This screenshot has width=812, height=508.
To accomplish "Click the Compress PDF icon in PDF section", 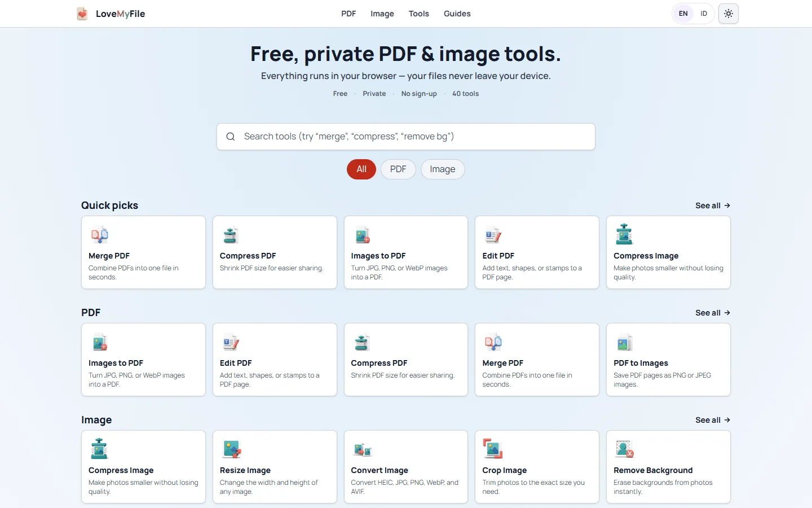I will click(362, 341).
